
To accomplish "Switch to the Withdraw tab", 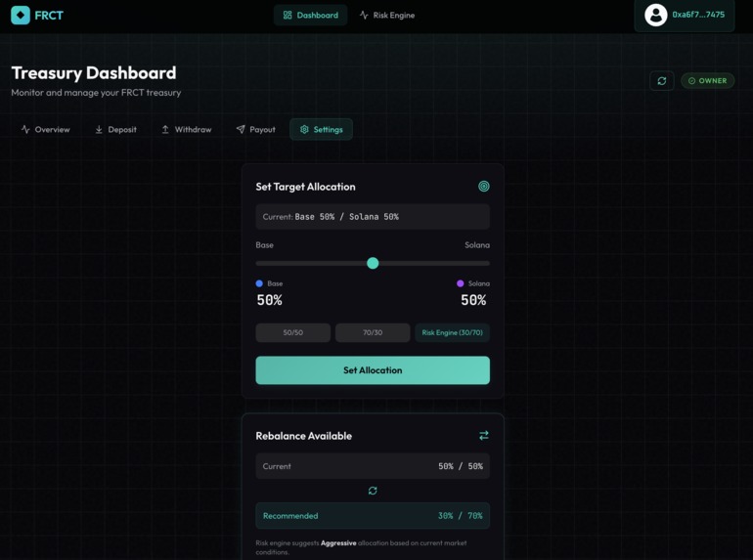I will (x=187, y=130).
